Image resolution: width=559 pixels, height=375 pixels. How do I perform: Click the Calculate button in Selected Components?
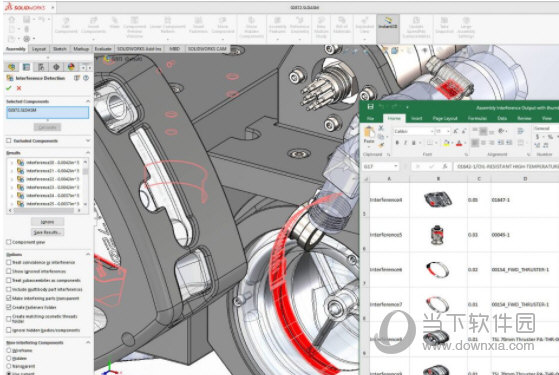click(x=47, y=127)
